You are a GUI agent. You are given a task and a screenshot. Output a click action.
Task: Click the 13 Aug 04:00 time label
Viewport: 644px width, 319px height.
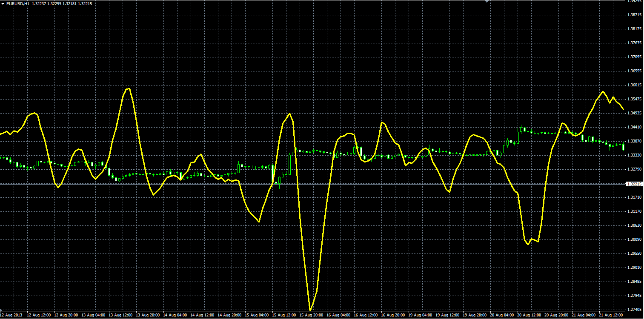93,315
